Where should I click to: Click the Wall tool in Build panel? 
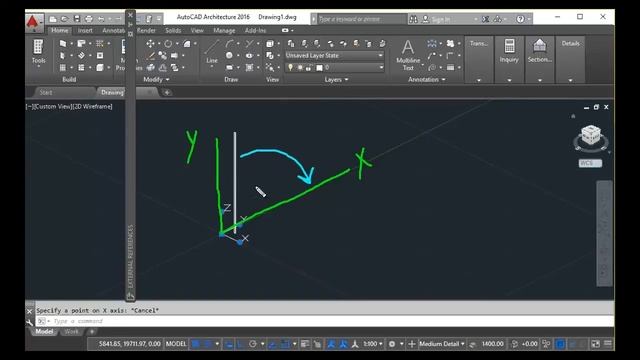(62, 43)
